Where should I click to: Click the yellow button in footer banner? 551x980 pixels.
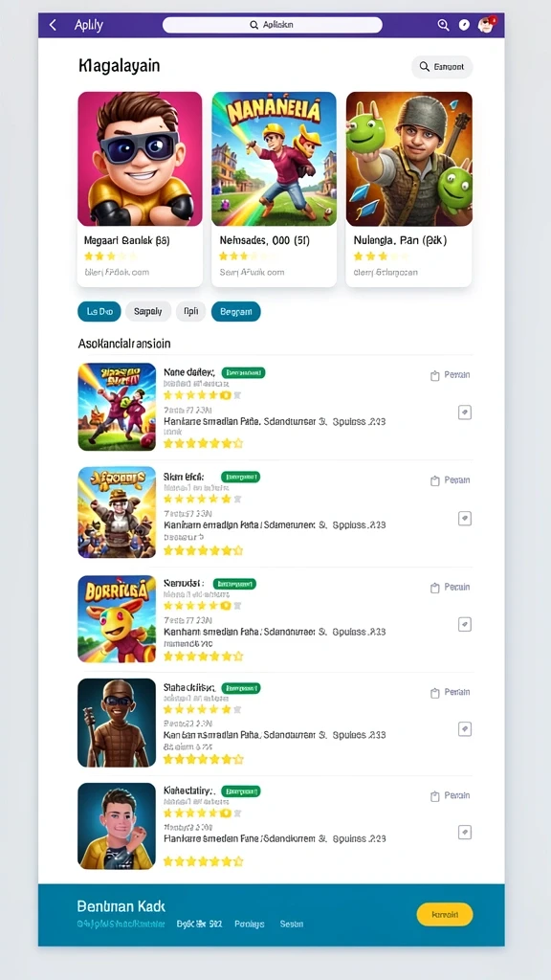tap(445, 914)
